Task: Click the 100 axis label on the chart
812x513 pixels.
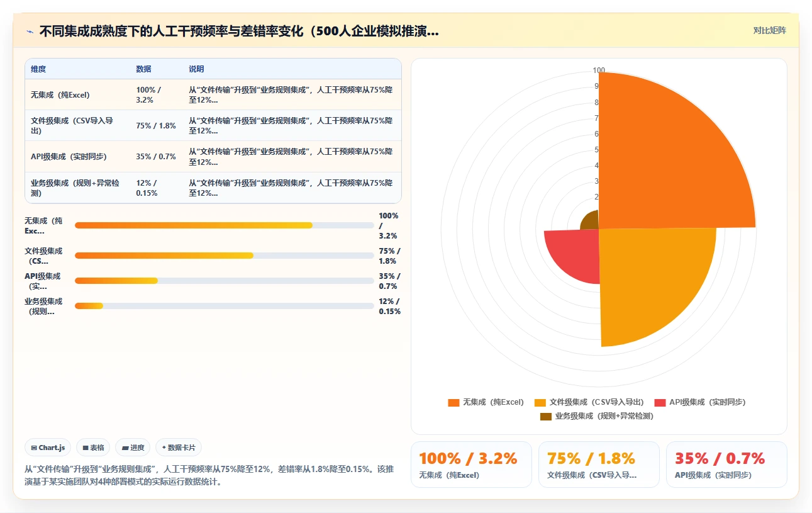Action: [x=599, y=70]
